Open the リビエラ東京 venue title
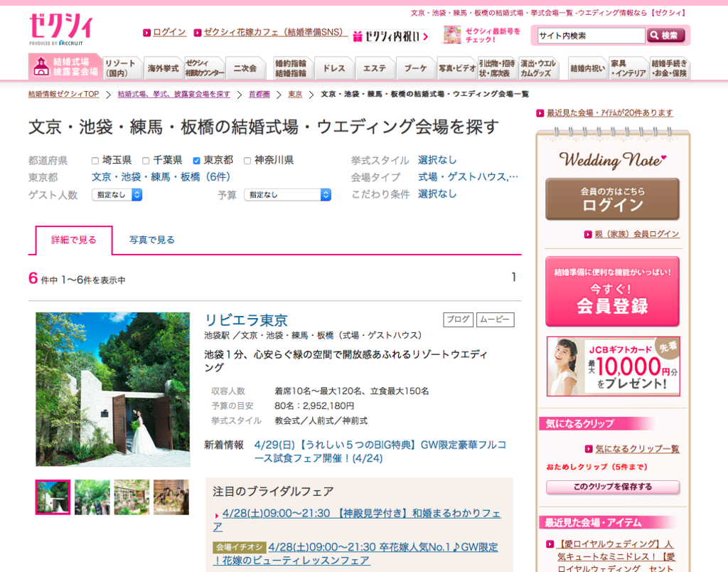The width and height of the screenshot is (728, 572). (x=246, y=320)
